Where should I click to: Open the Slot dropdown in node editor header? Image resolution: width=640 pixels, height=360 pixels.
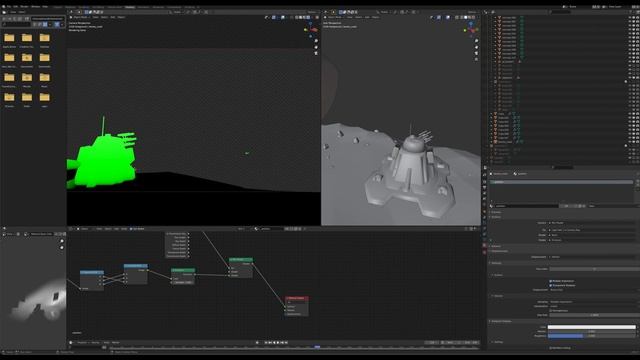pos(241,229)
